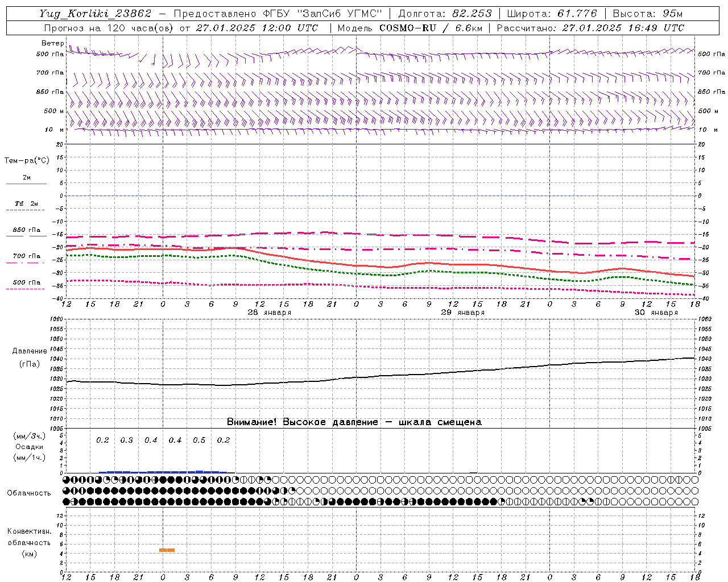Click the (гПа) unit label under Давление

[x=29, y=364]
